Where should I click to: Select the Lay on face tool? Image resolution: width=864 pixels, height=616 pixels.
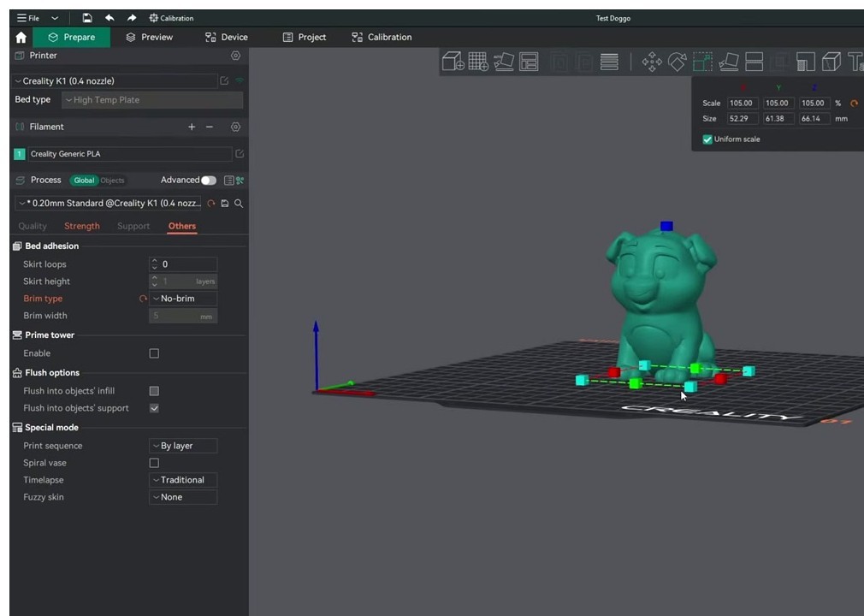[x=729, y=61]
